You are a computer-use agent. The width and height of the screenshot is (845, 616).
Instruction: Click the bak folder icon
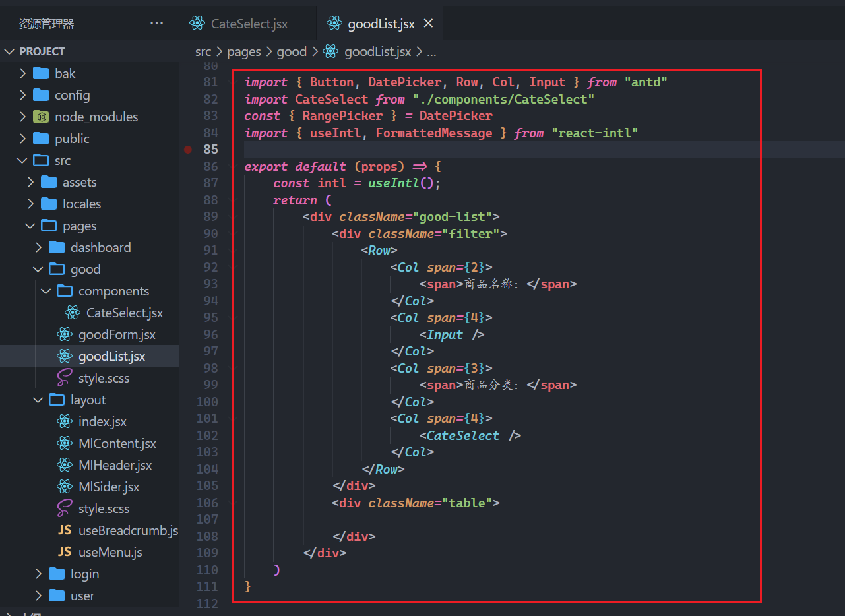(x=41, y=73)
